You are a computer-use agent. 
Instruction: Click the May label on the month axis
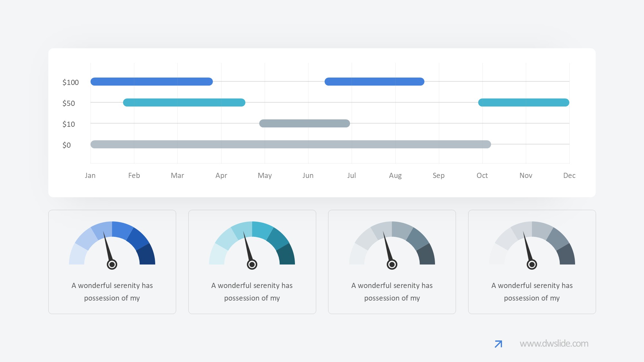pos(265,175)
